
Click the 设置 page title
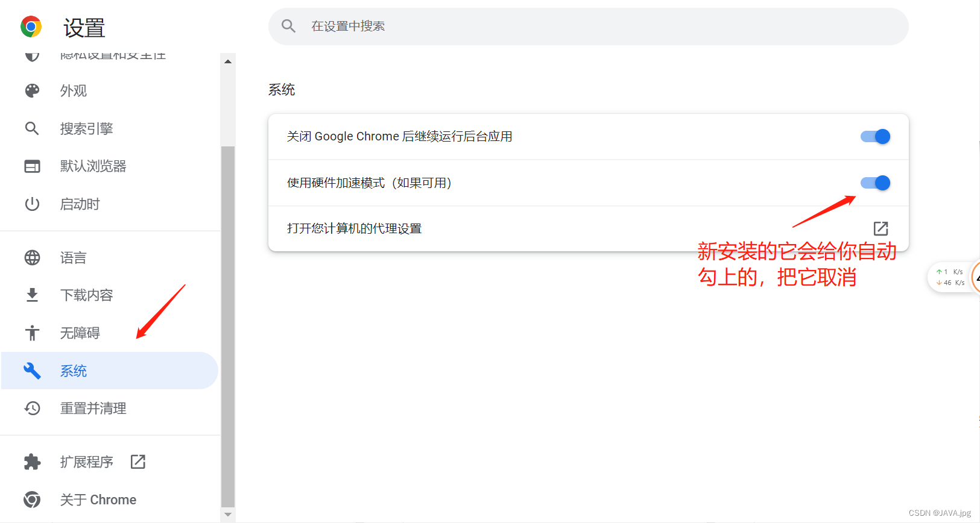84,28
